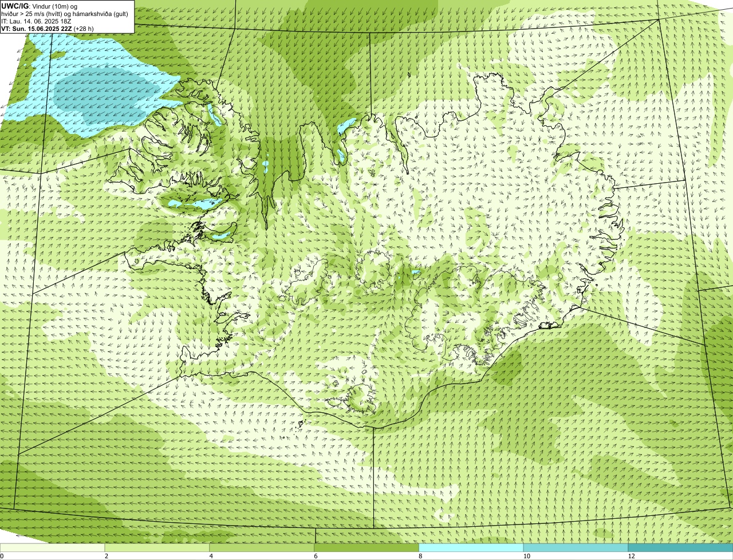
Task: Click the 6–8 m/s dark green legend segment
Action: [367, 548]
